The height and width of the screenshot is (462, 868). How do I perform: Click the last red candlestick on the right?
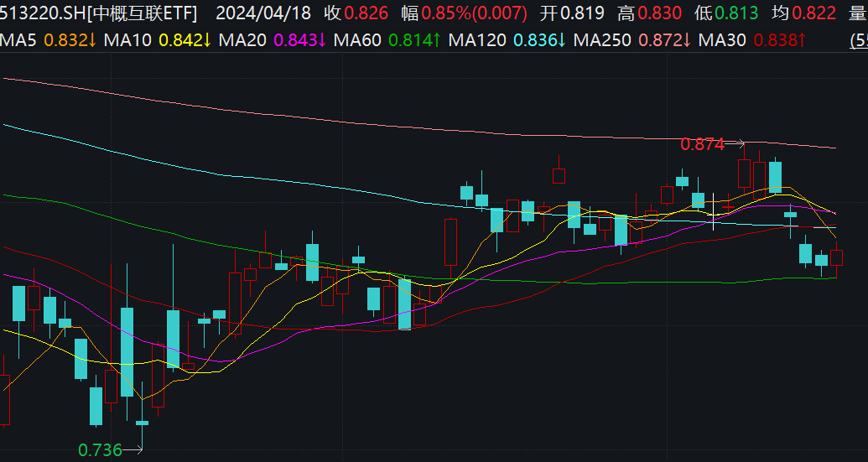(x=836, y=260)
